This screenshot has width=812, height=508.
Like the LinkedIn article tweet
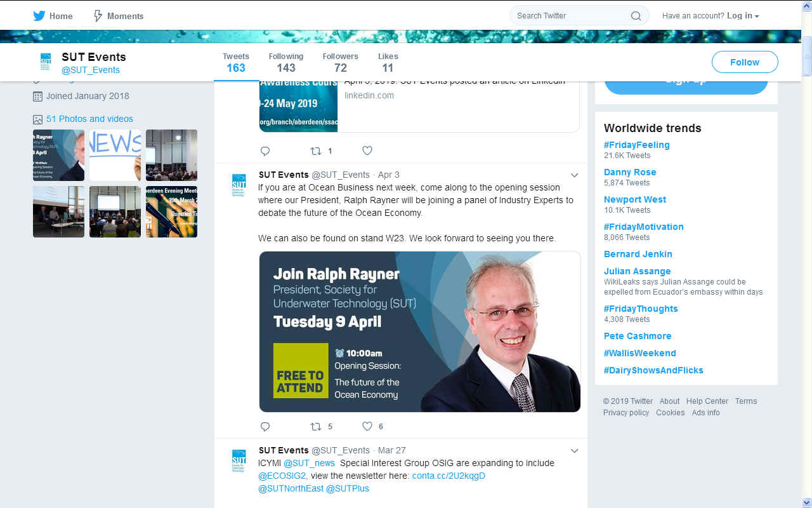tap(367, 150)
